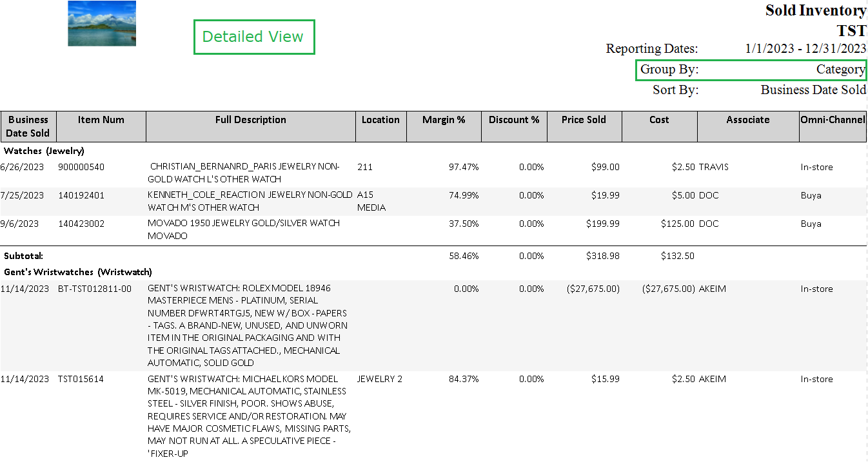Click subtotal cost "$132.50"
This screenshot has width=868, height=462.
678,256
